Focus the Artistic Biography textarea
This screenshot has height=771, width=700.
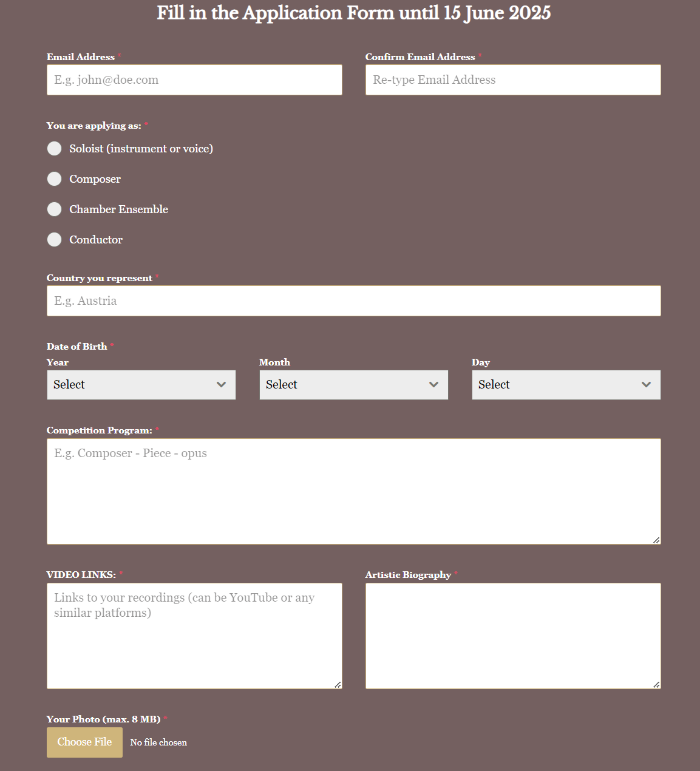[x=513, y=636]
